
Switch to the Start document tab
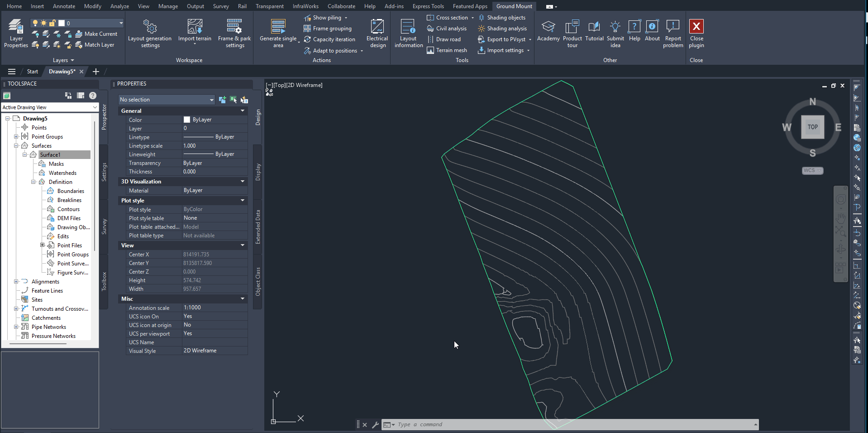(32, 72)
